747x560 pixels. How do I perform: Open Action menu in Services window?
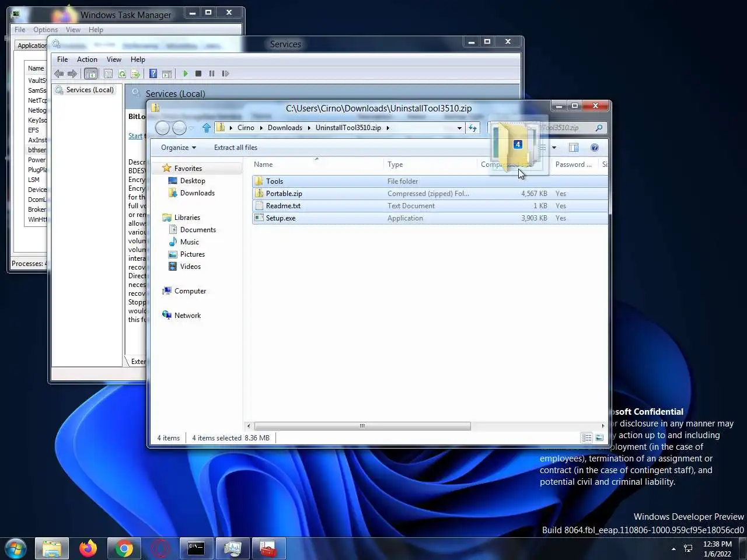[87, 60]
